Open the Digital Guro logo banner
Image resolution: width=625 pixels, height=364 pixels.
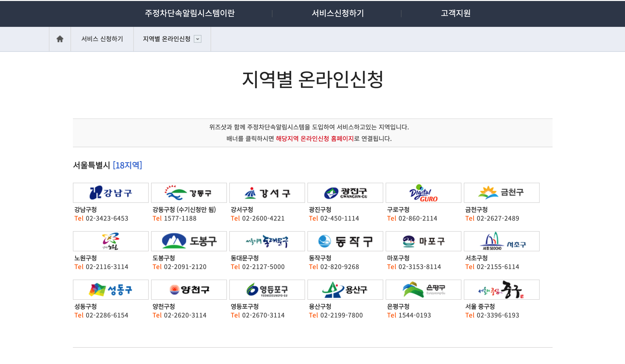[423, 193]
